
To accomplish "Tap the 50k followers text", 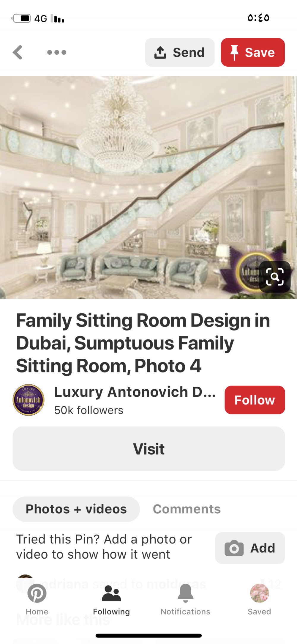I will [89, 410].
